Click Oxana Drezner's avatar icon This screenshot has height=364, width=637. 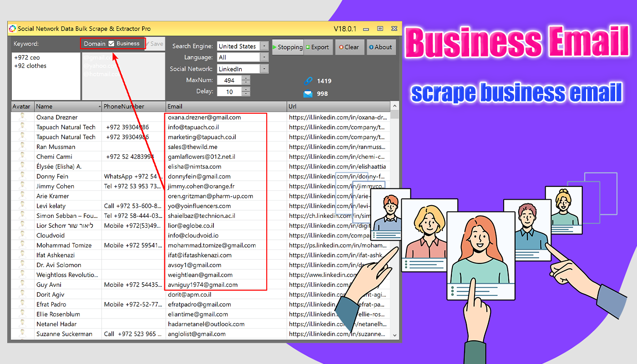coord(22,117)
